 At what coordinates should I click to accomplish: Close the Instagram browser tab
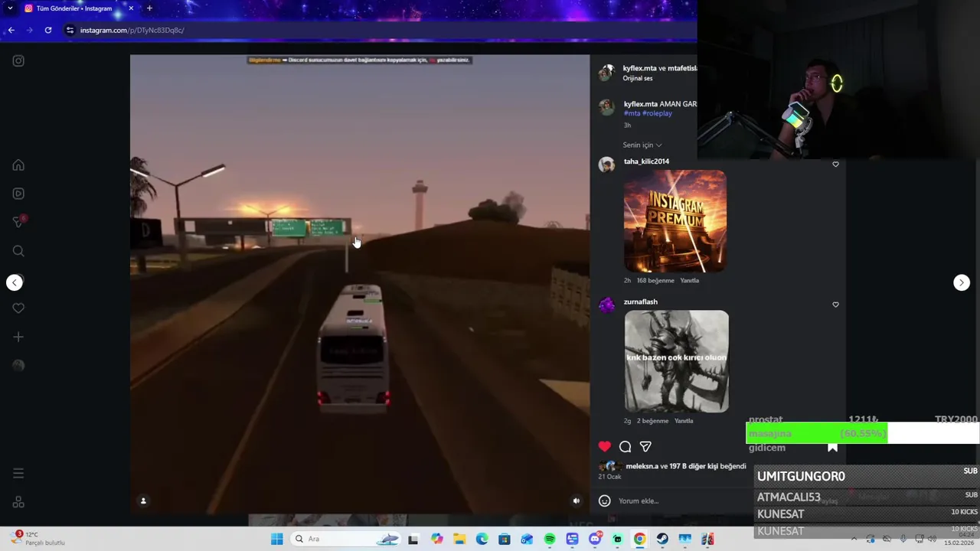click(131, 8)
